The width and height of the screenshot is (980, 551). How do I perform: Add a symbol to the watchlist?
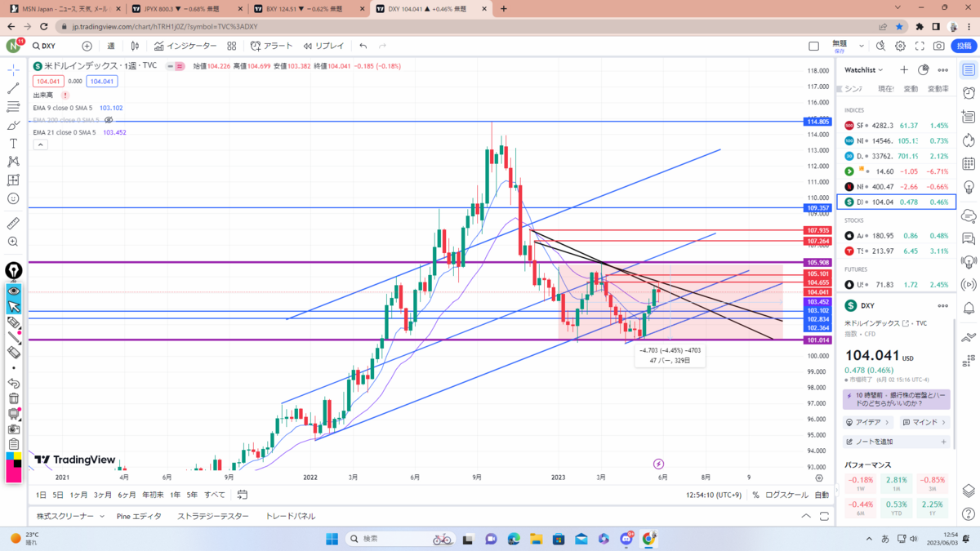tap(904, 70)
